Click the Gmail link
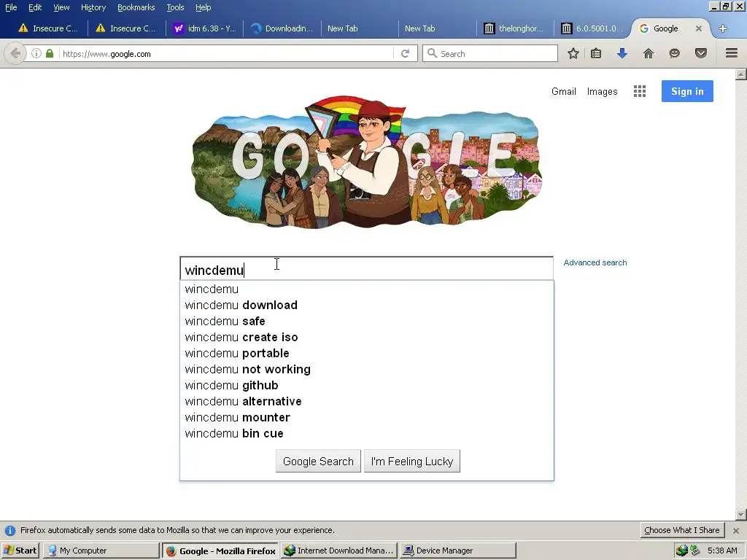This screenshot has width=747, height=560. [564, 91]
